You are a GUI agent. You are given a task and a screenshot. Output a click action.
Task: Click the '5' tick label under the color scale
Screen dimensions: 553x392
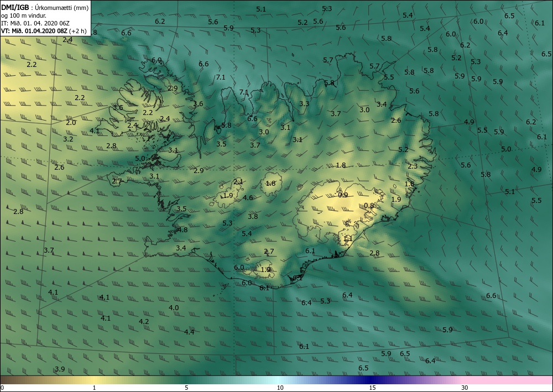(186, 388)
